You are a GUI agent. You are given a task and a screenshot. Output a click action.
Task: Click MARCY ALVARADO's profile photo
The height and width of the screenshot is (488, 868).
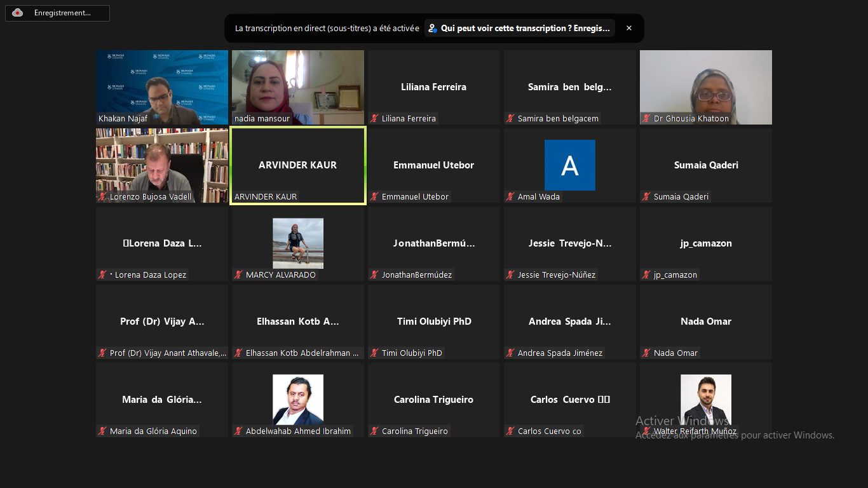(x=298, y=243)
